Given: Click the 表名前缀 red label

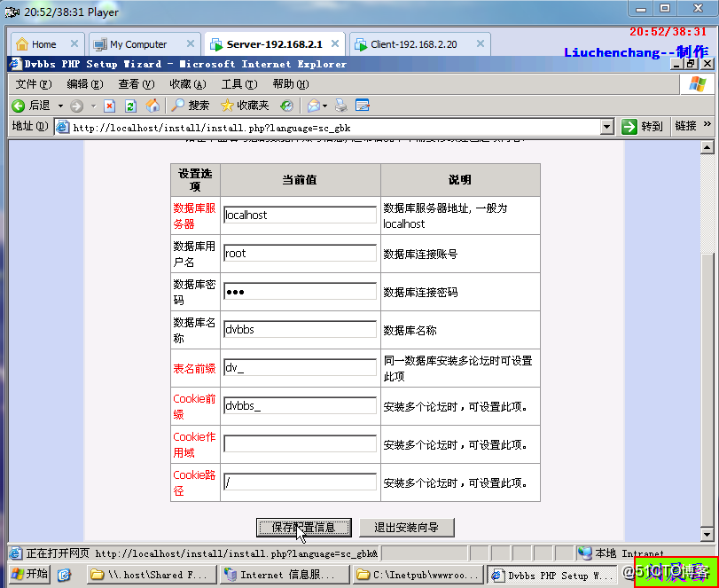Looking at the screenshot, I should point(194,368).
